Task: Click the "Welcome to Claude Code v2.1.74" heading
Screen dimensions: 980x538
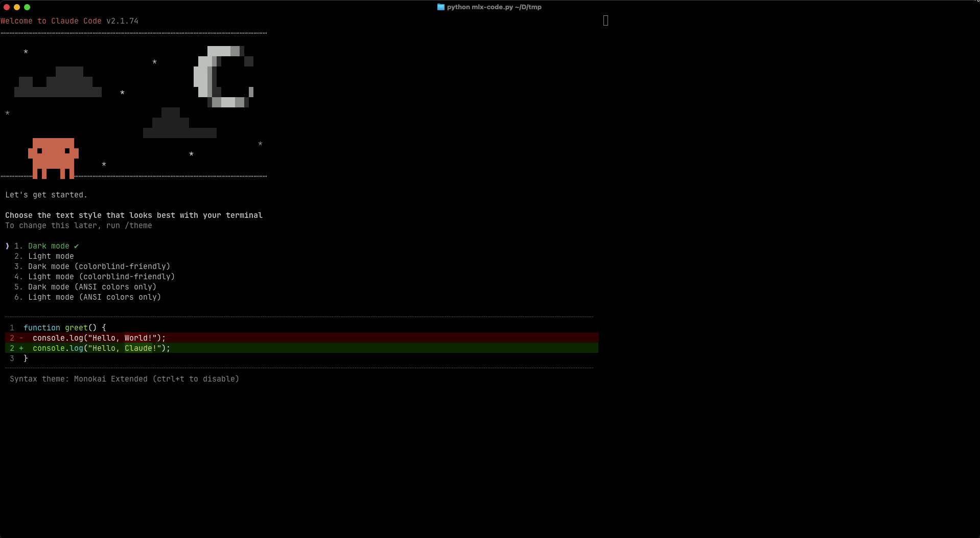Action: (x=69, y=21)
